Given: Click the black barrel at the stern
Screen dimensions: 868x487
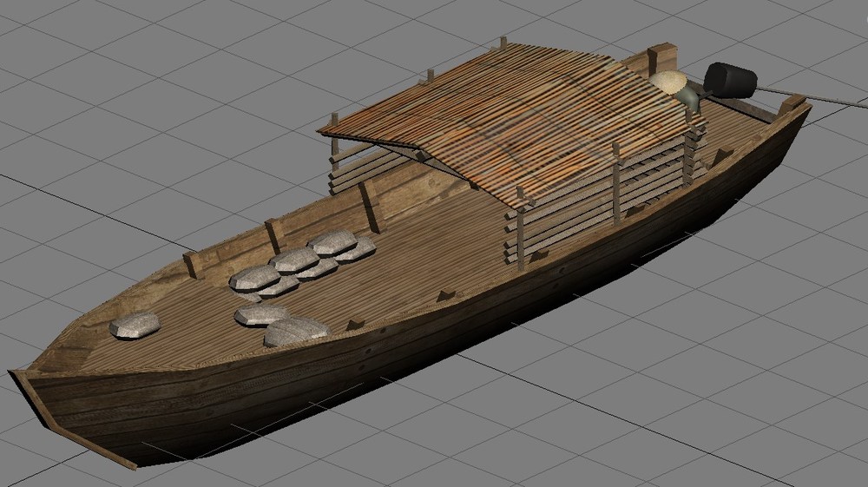Looking at the screenshot, I should click(730, 81).
